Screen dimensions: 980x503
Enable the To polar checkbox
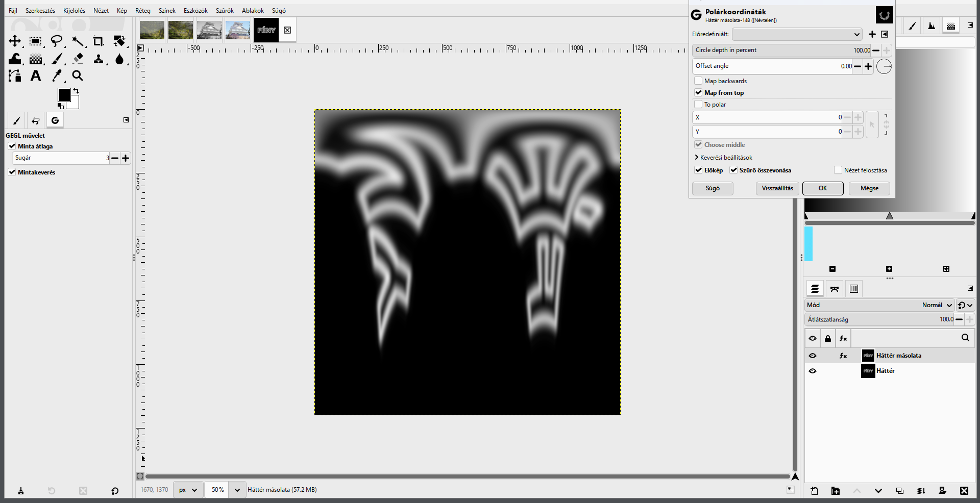(698, 104)
